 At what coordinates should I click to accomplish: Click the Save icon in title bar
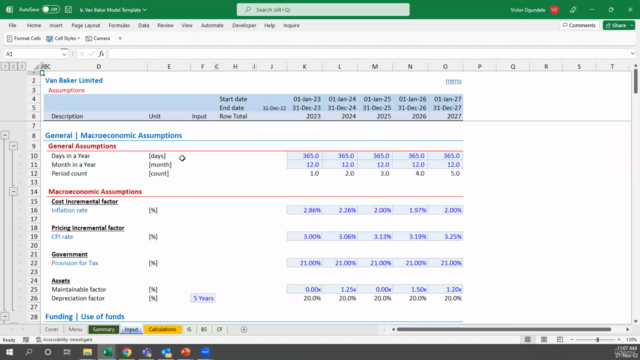pos(69,9)
